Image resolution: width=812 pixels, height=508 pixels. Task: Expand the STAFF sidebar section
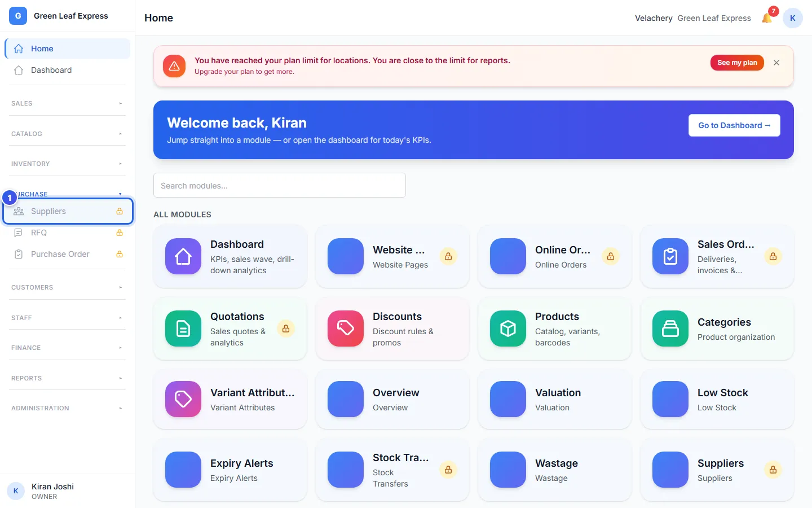click(67, 318)
